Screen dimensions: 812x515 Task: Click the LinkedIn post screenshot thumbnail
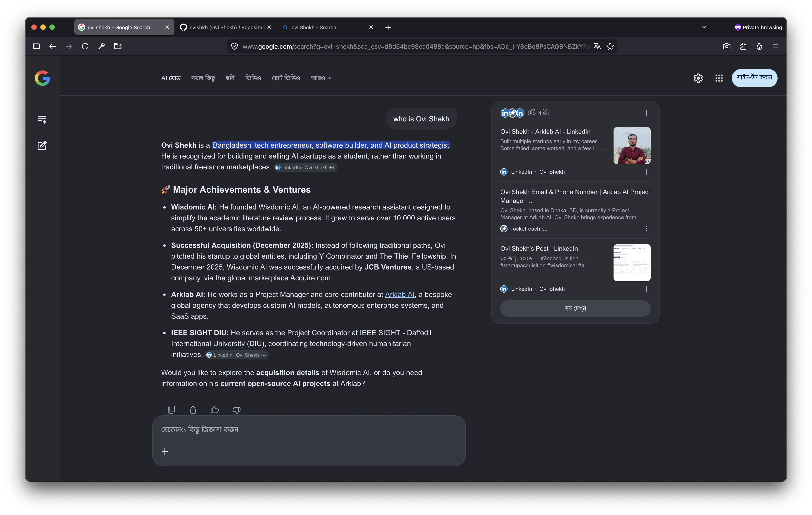pyautogui.click(x=632, y=262)
